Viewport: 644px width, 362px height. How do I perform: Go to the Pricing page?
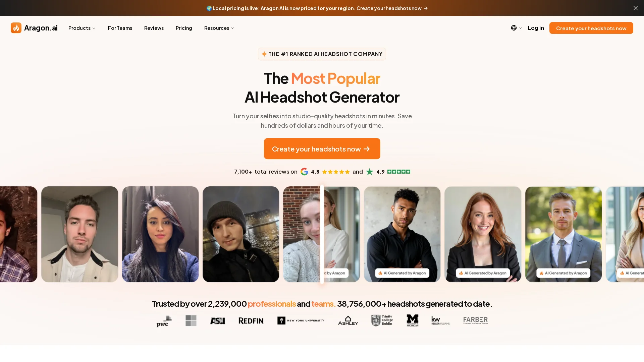[x=184, y=28]
